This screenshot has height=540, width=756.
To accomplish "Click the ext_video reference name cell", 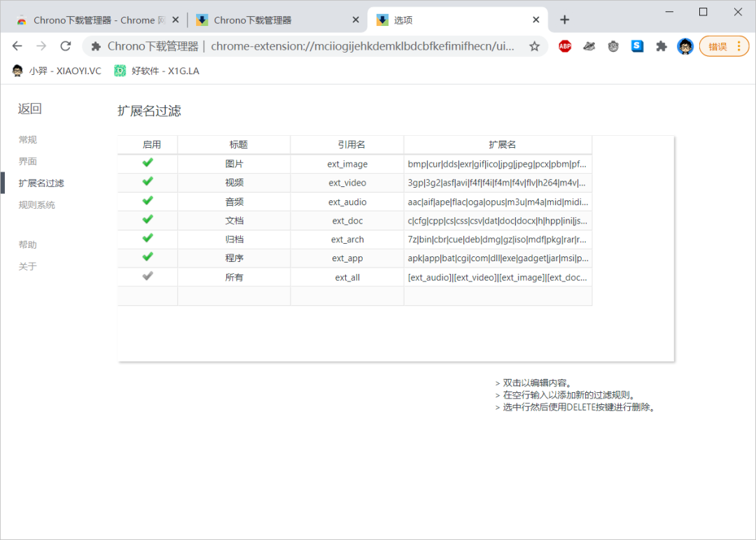I will click(x=347, y=183).
